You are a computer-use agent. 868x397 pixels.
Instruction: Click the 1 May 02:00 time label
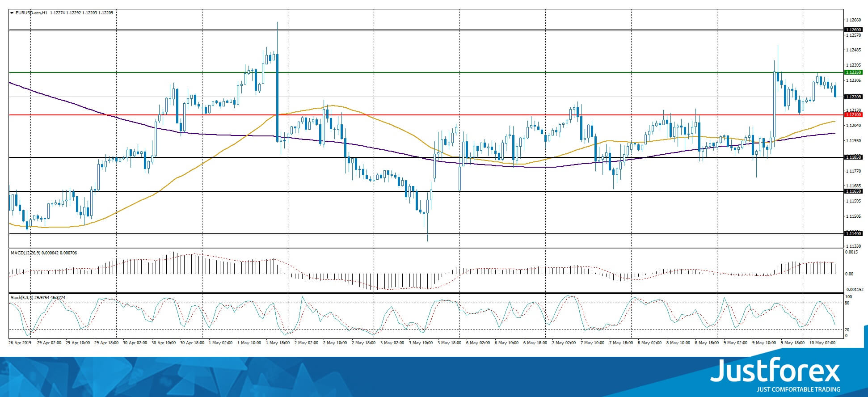[221, 343]
